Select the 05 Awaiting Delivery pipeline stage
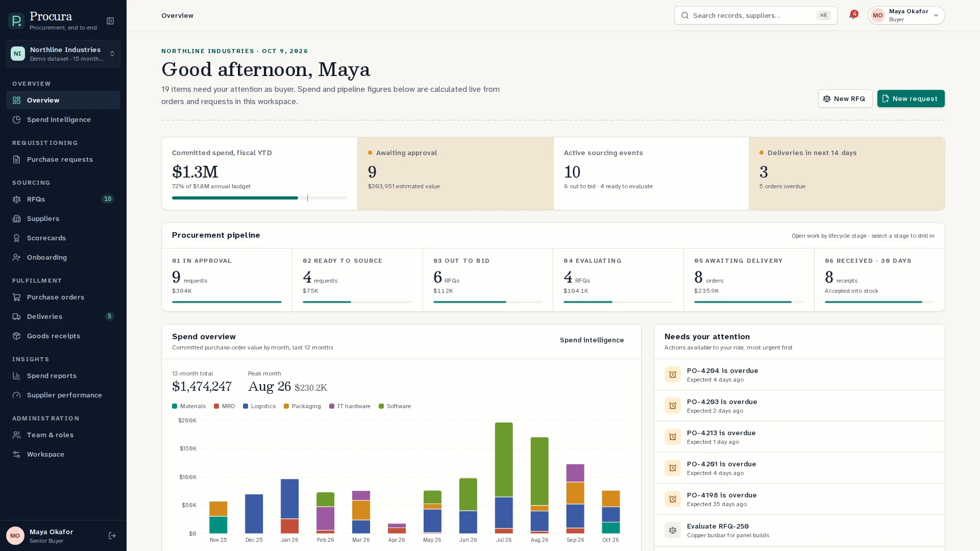Screen dimensions: 980x551 point(749,280)
